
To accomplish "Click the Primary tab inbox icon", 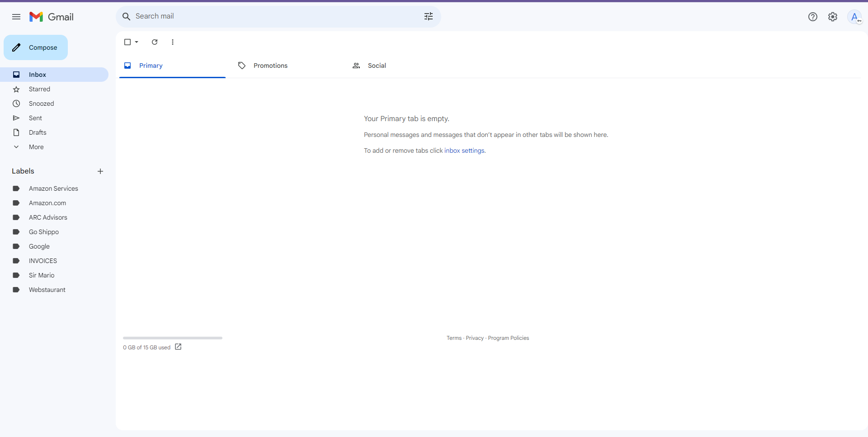I will tap(127, 66).
